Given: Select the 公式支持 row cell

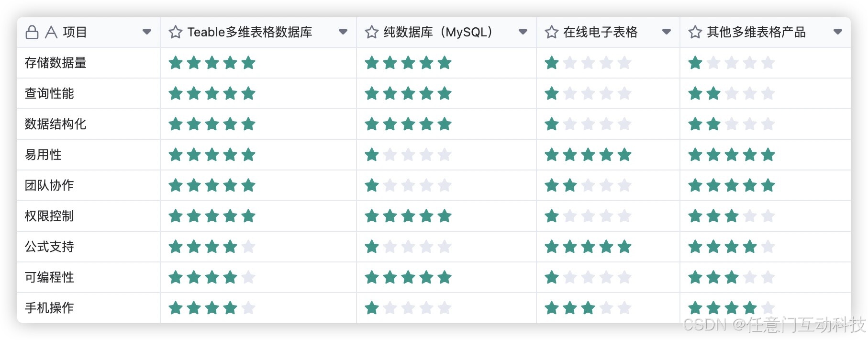Looking at the screenshot, I should [89, 247].
